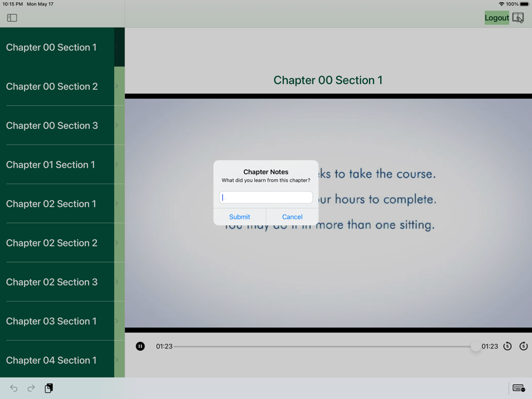Expand chevron for Chapter 02 Section 1
The image size is (532, 399).
point(116,203)
